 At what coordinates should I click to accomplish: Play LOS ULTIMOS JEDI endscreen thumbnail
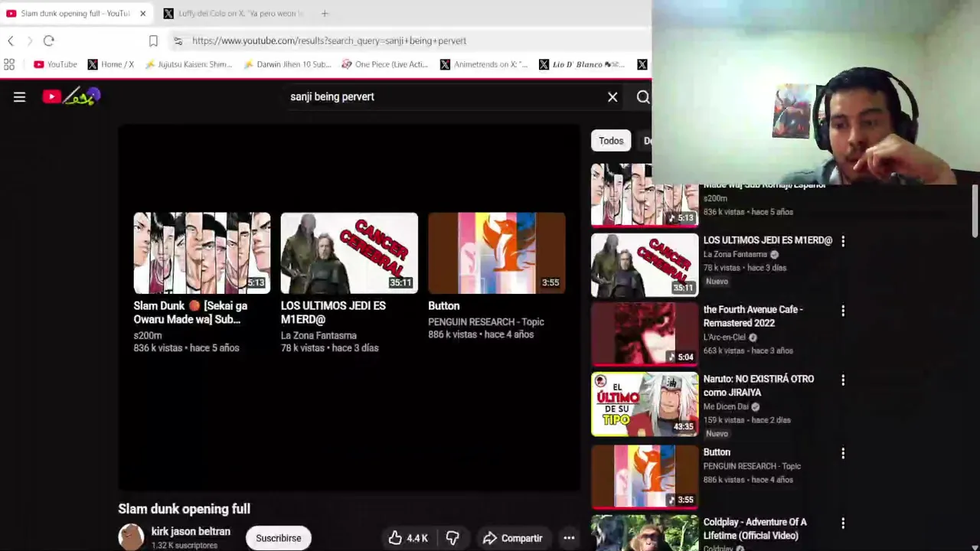[x=349, y=253]
